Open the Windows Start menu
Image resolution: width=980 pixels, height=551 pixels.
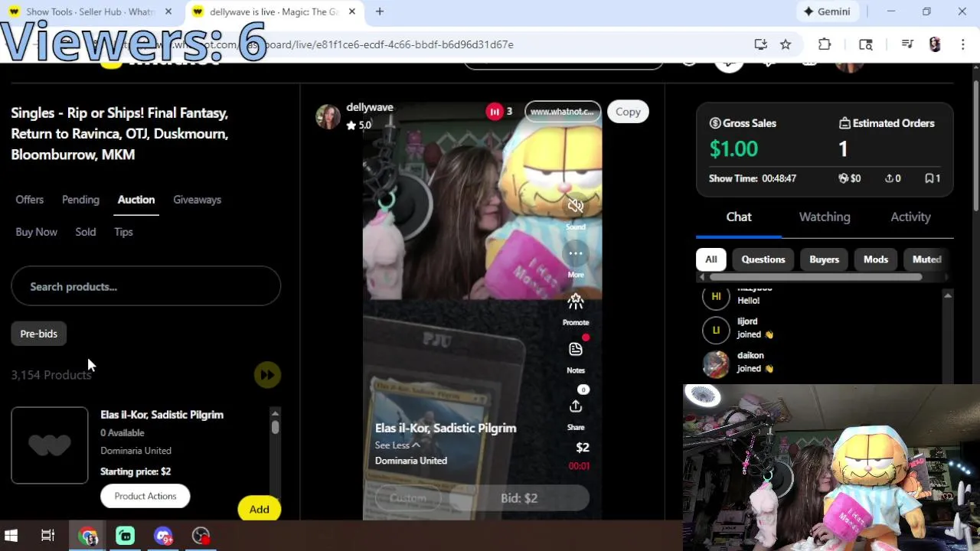[x=11, y=536]
